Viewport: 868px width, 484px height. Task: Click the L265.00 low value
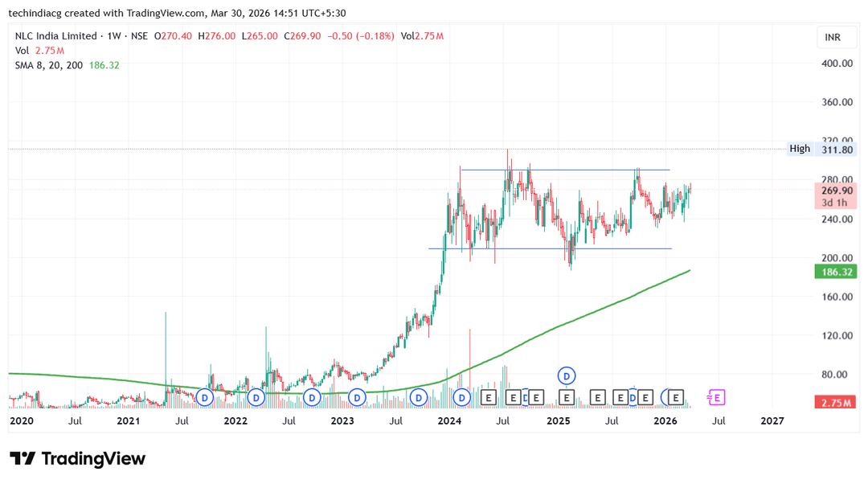tap(260, 36)
